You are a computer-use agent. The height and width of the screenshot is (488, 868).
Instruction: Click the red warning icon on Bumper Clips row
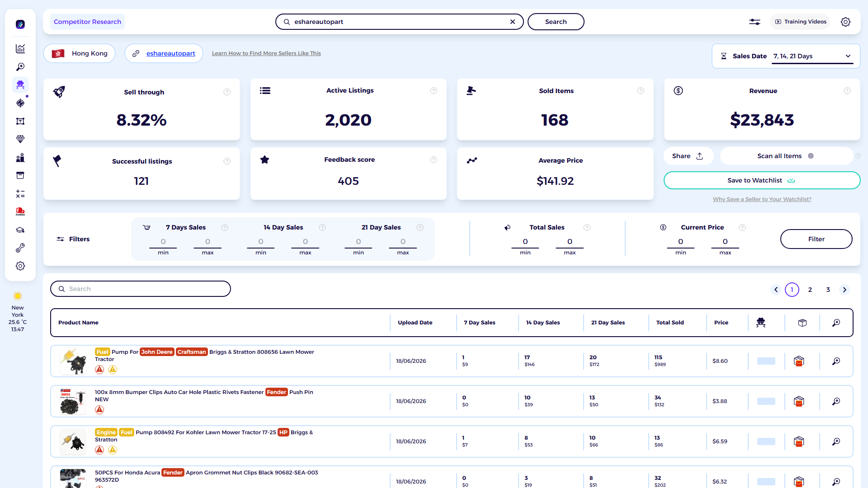point(99,410)
